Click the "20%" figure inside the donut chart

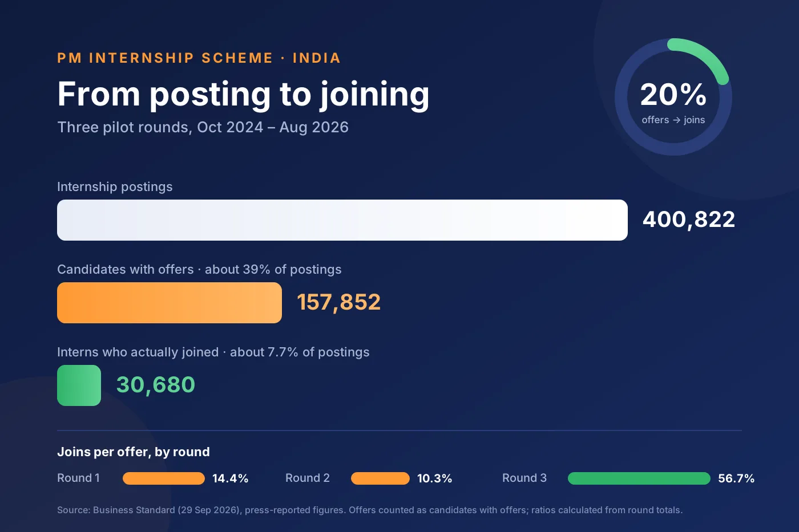(673, 95)
